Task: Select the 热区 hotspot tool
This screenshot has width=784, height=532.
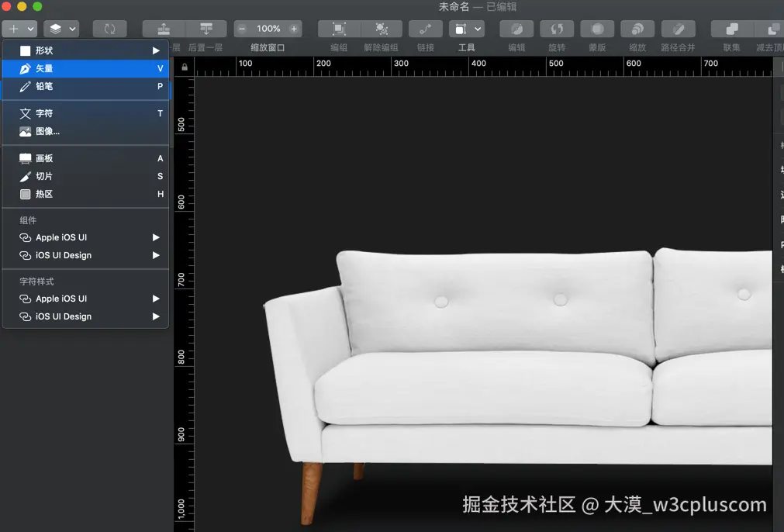Action: click(x=85, y=194)
